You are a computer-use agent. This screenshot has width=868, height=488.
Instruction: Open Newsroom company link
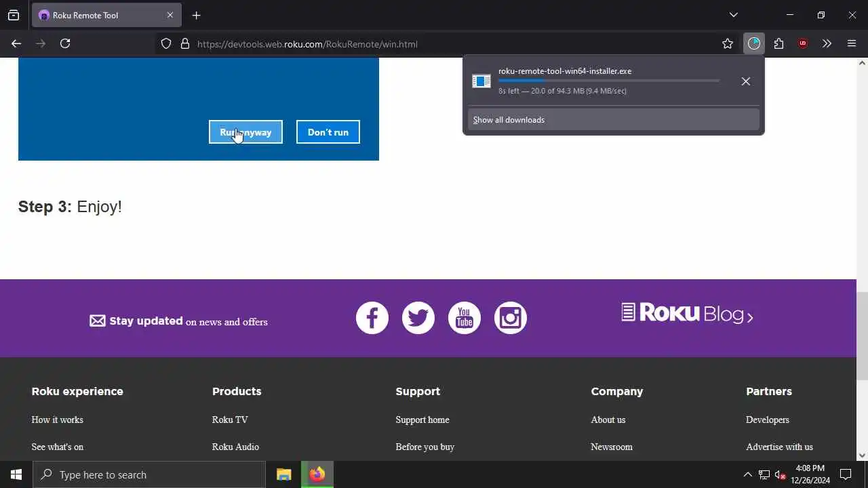point(612,447)
